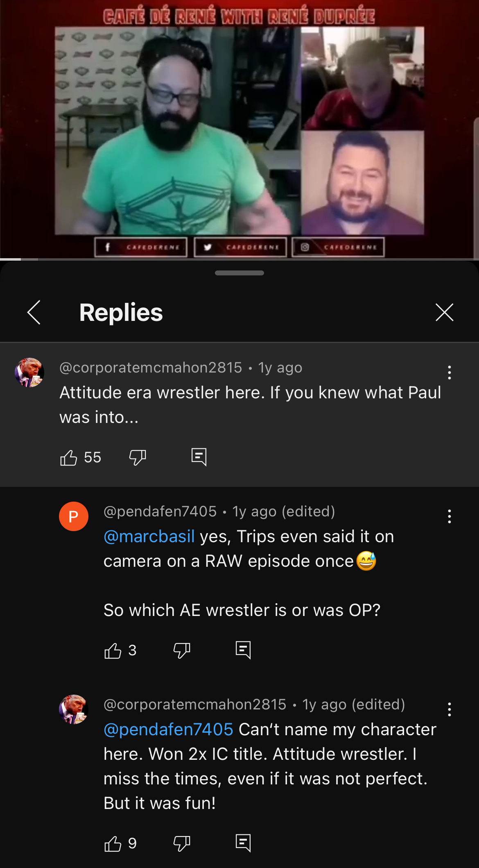The height and width of the screenshot is (868, 479).
Task: Reply to the pendafen7405 comment
Action: point(243,650)
